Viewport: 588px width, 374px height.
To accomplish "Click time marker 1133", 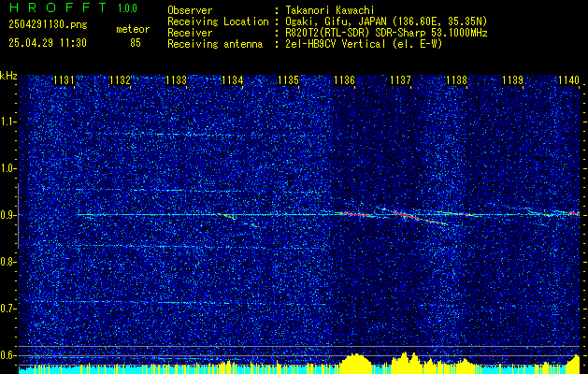I will point(177,80).
